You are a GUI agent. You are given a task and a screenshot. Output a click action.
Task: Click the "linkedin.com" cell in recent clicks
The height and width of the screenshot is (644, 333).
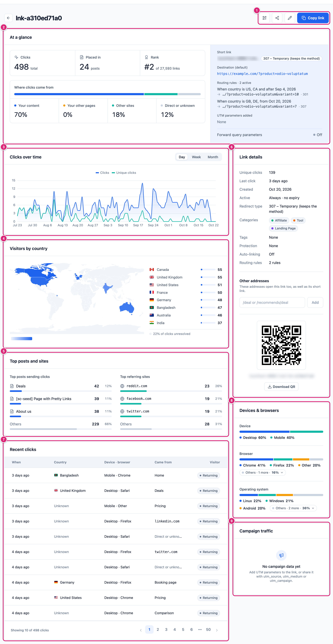(x=167, y=522)
